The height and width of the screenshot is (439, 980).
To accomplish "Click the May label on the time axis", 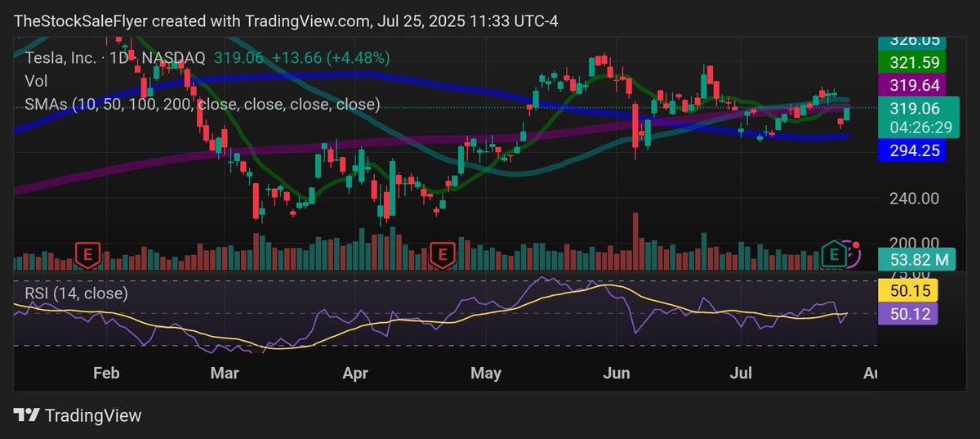I will 487,374.
